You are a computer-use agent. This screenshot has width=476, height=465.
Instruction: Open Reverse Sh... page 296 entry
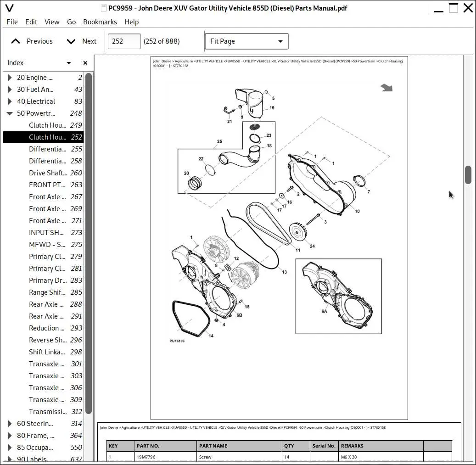click(x=44, y=340)
